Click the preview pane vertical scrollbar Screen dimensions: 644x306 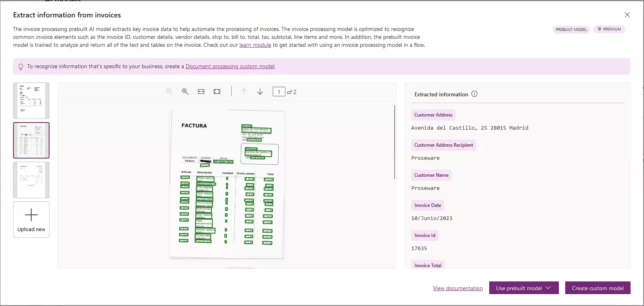[x=395, y=142]
